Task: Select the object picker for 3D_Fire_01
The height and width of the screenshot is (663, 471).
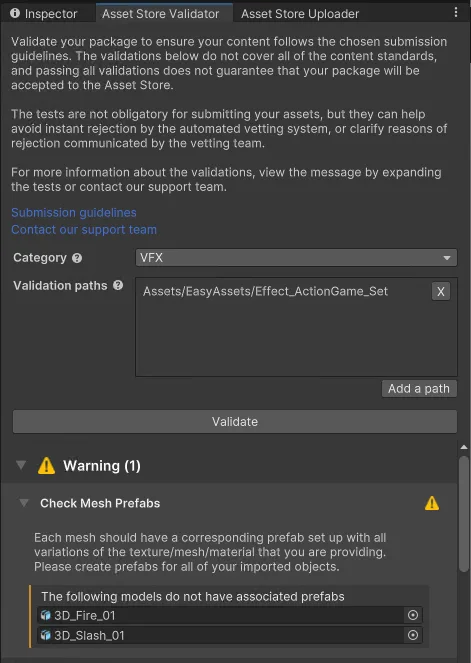Action: (413, 615)
